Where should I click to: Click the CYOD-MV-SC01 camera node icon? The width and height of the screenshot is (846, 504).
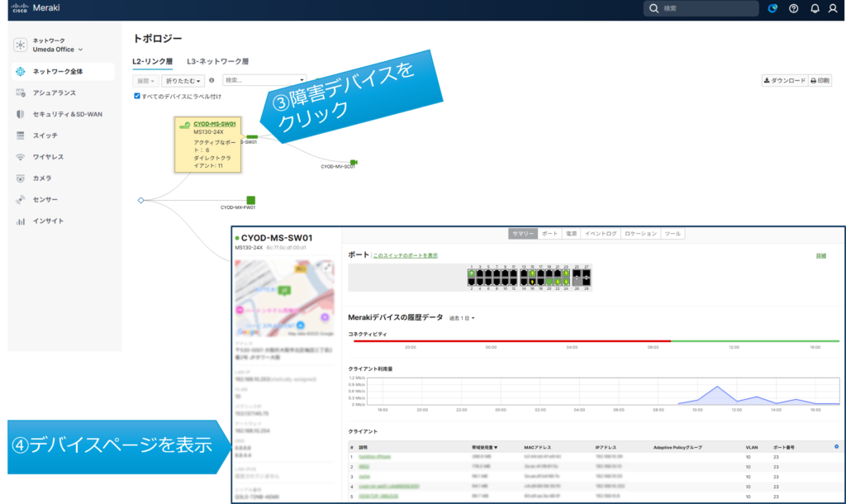pyautogui.click(x=353, y=161)
